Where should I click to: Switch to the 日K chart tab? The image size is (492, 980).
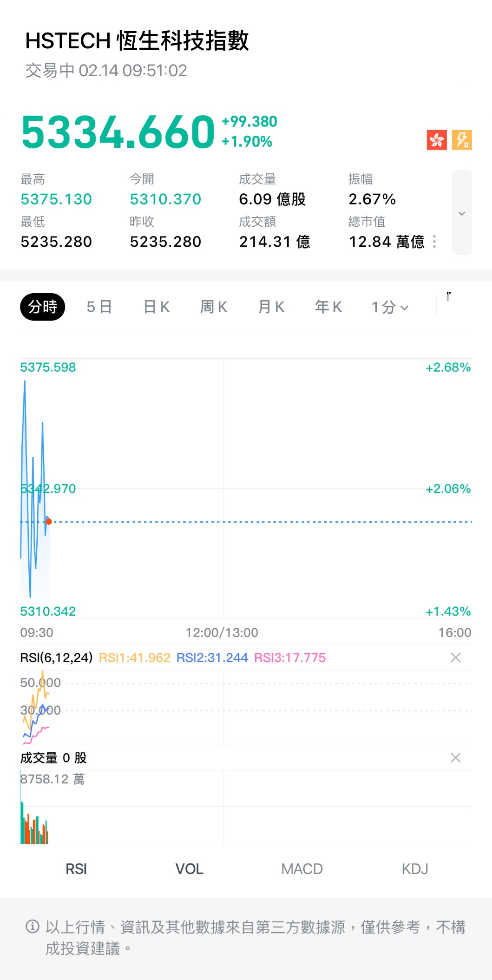(x=157, y=307)
